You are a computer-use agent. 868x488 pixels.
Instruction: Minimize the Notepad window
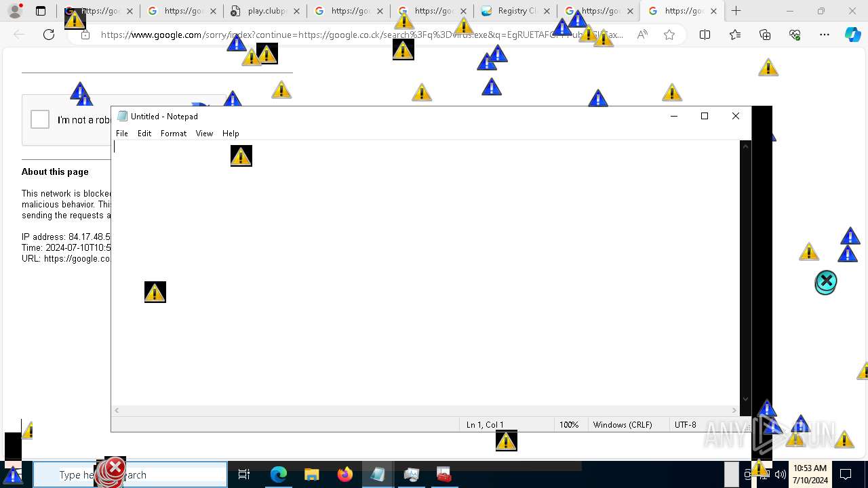point(673,116)
